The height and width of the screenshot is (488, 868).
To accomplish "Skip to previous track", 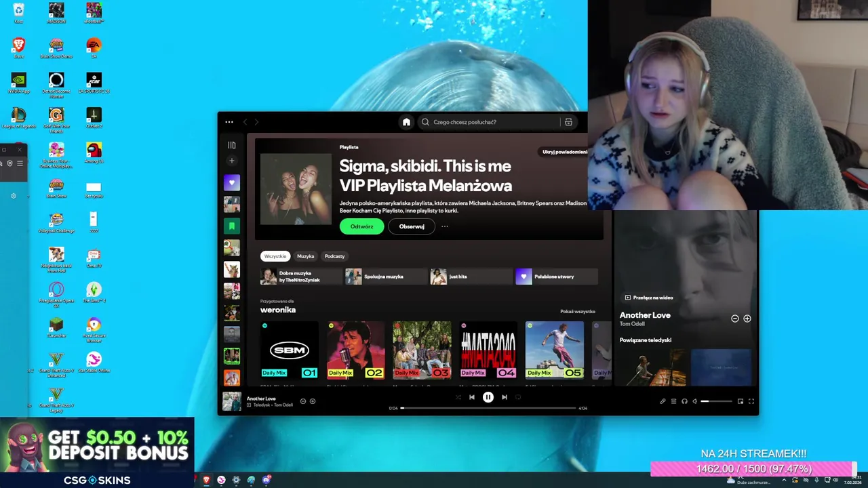I will point(472,397).
